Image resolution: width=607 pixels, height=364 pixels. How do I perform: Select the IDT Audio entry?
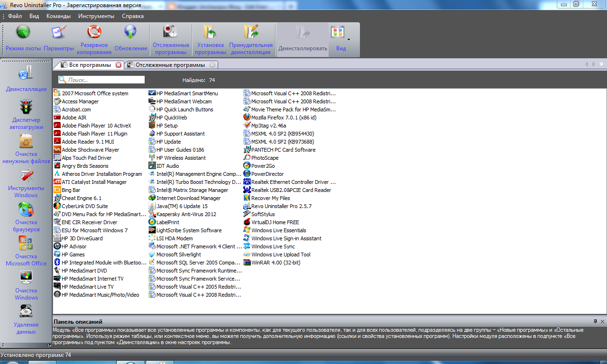pos(164,166)
